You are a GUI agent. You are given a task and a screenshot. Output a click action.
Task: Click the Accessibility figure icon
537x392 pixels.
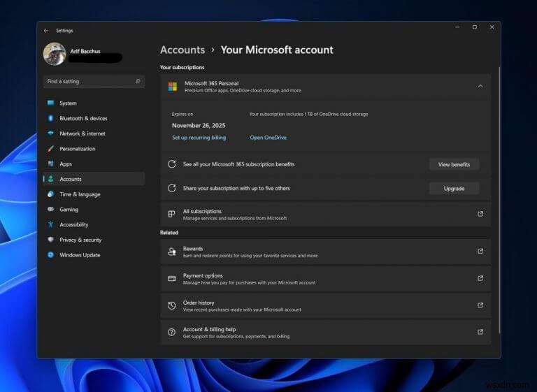50,224
